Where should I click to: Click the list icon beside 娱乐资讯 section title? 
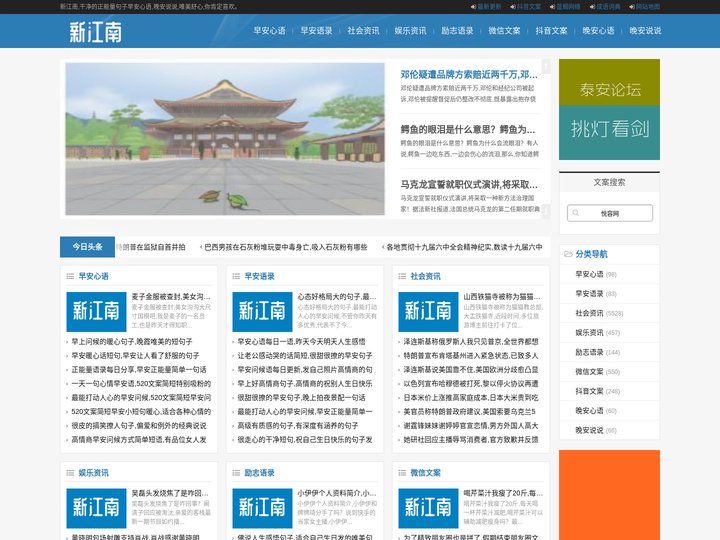[70, 472]
